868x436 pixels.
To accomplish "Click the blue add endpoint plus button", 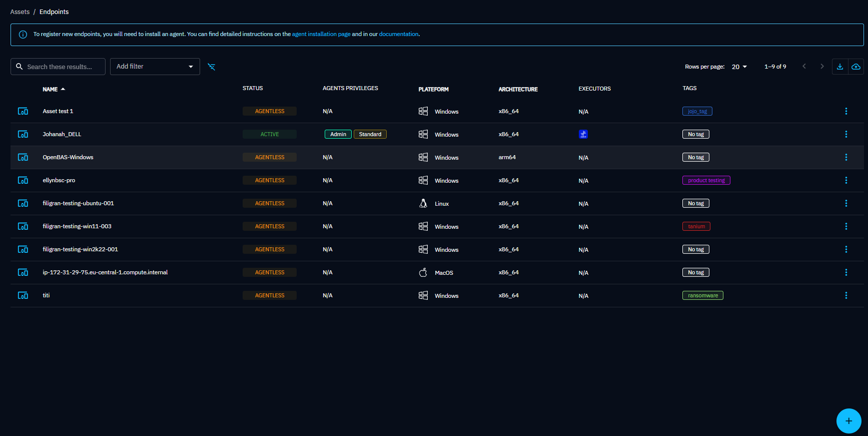I will coord(848,421).
